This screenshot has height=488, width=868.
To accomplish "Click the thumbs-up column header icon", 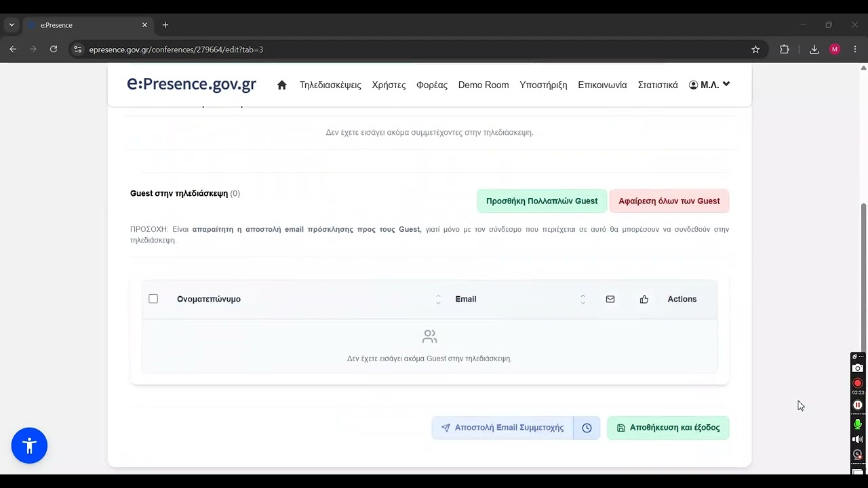I will pos(644,299).
